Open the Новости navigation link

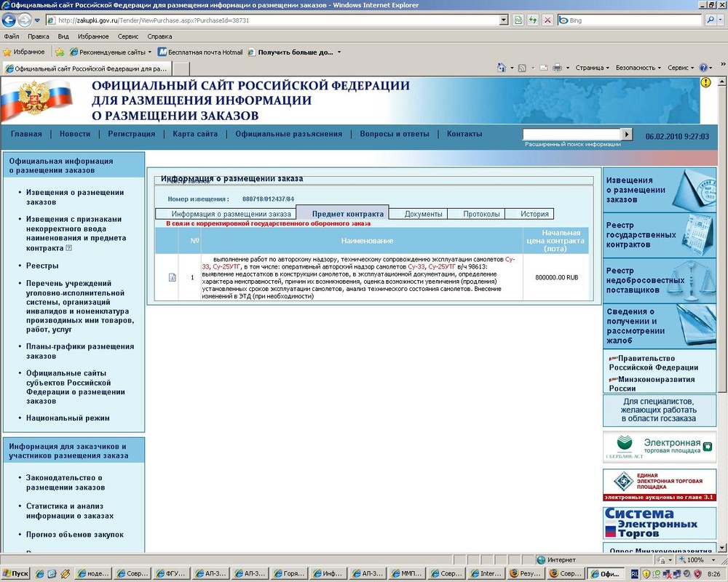pos(75,134)
